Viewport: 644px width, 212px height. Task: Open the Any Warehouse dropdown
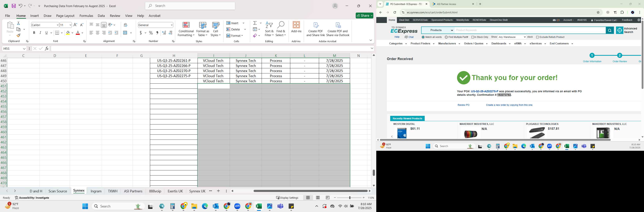point(512,37)
